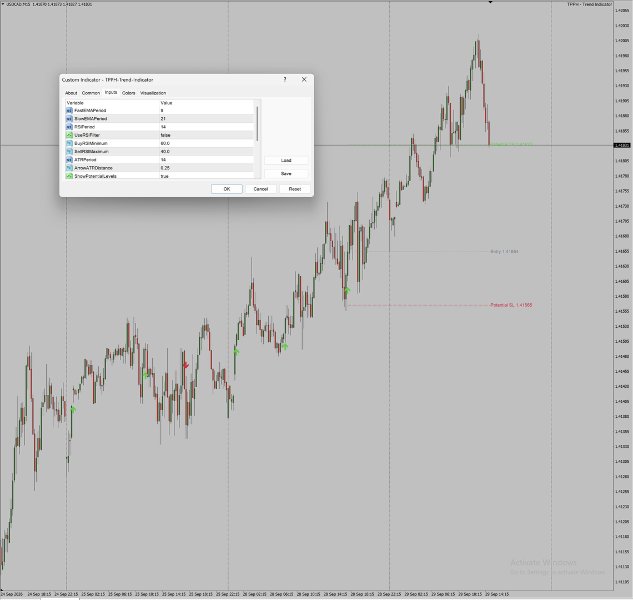Screen dimensions: 633x600
Task: Click Load to import input settings
Action: 286,160
